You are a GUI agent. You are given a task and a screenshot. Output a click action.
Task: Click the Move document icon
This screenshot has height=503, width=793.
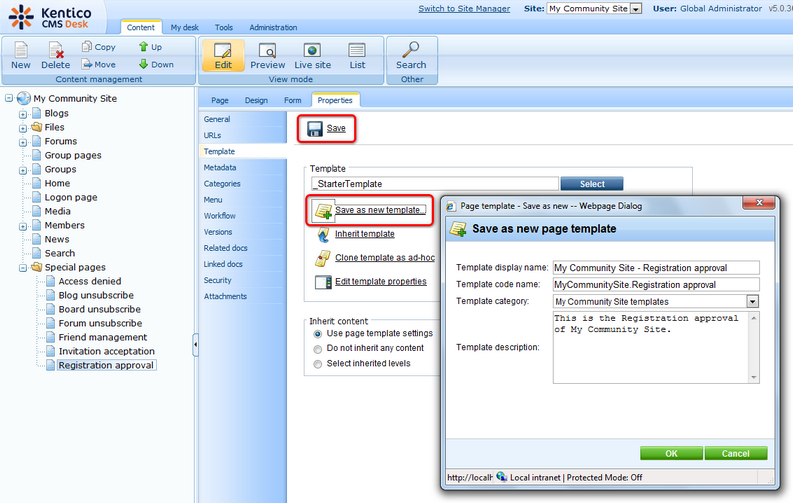click(x=87, y=64)
